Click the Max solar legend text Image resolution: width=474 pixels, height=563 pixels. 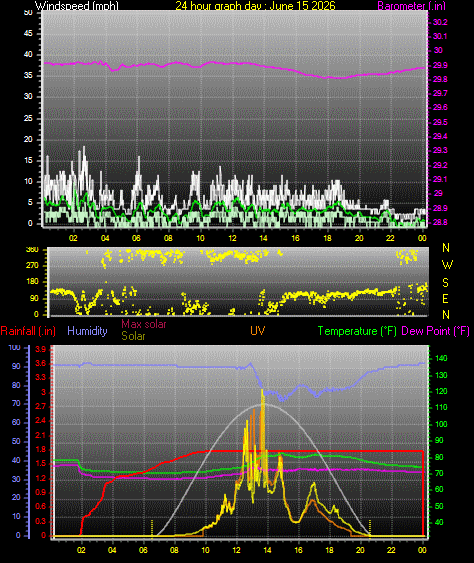pyautogui.click(x=144, y=324)
